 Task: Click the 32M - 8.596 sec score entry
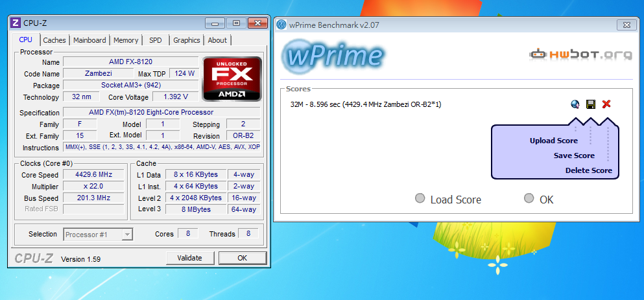coord(366,105)
